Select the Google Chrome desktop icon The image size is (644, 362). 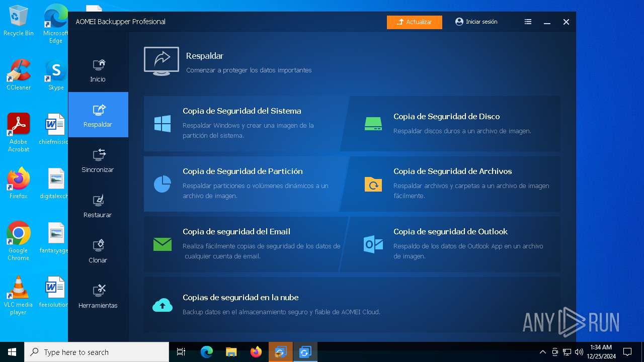19,241
